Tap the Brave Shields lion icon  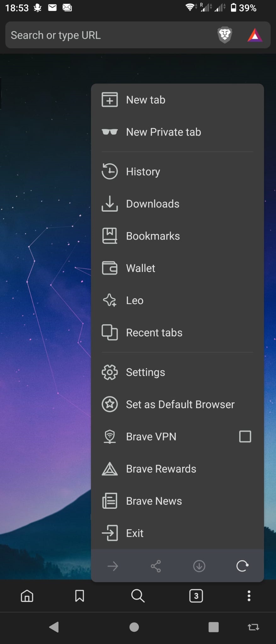[x=225, y=35]
